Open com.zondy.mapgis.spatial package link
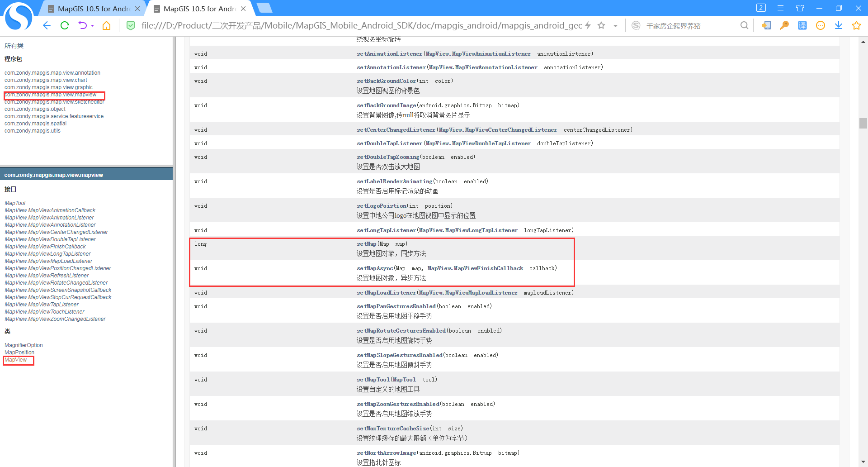 click(35, 124)
